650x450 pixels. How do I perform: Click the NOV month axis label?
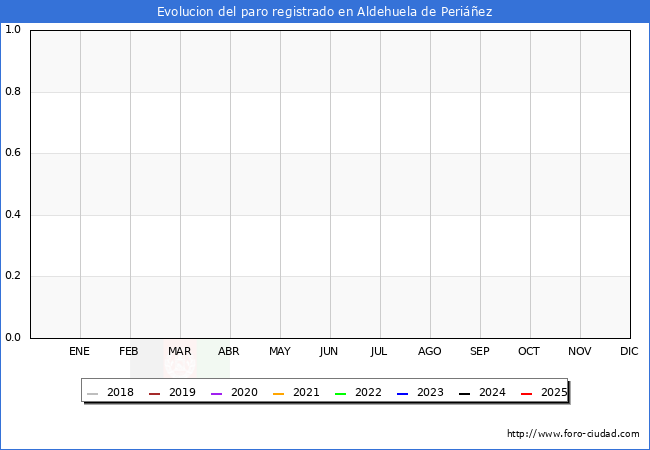pyautogui.click(x=580, y=351)
